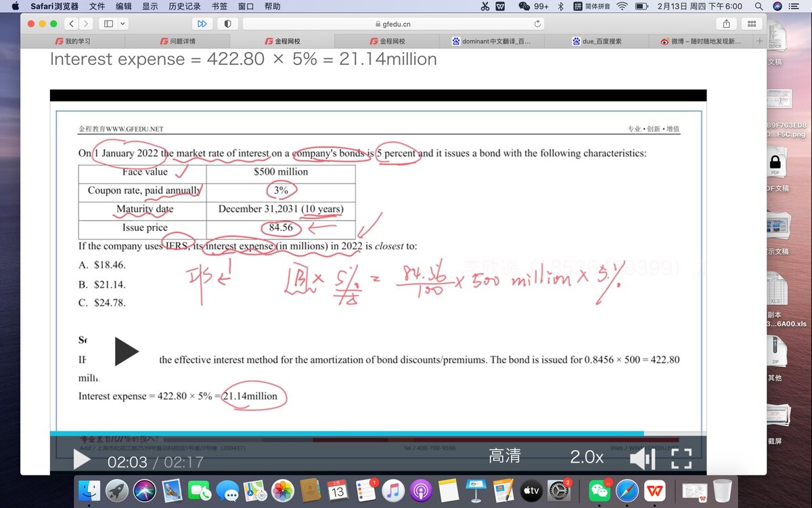Click the large play triangle over the solution text
Screen dimensions: 812x508
point(127,352)
